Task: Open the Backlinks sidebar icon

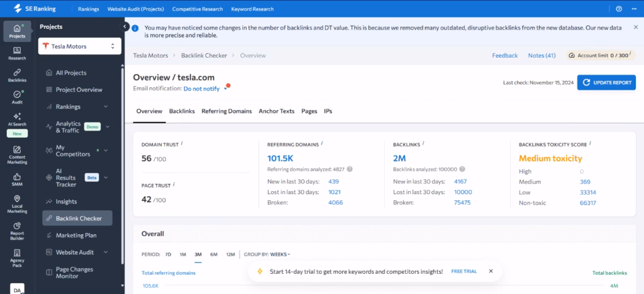Action: [17, 75]
